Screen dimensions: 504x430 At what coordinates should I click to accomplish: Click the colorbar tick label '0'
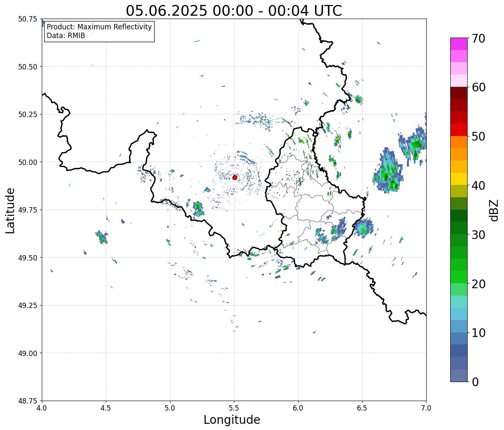coord(475,382)
